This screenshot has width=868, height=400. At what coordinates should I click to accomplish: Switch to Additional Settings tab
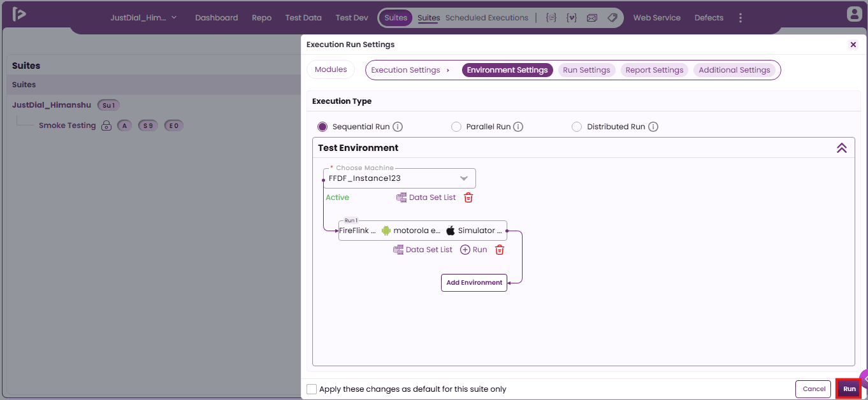pyautogui.click(x=734, y=70)
